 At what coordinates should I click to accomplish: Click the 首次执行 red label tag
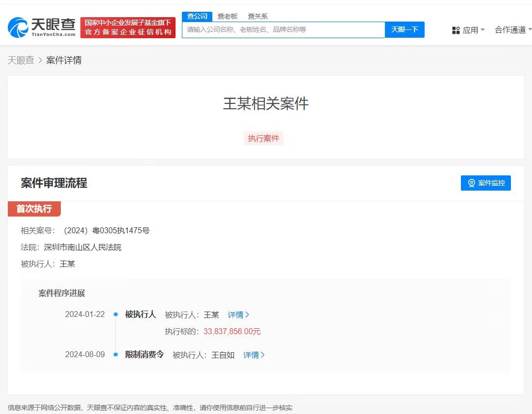click(34, 209)
